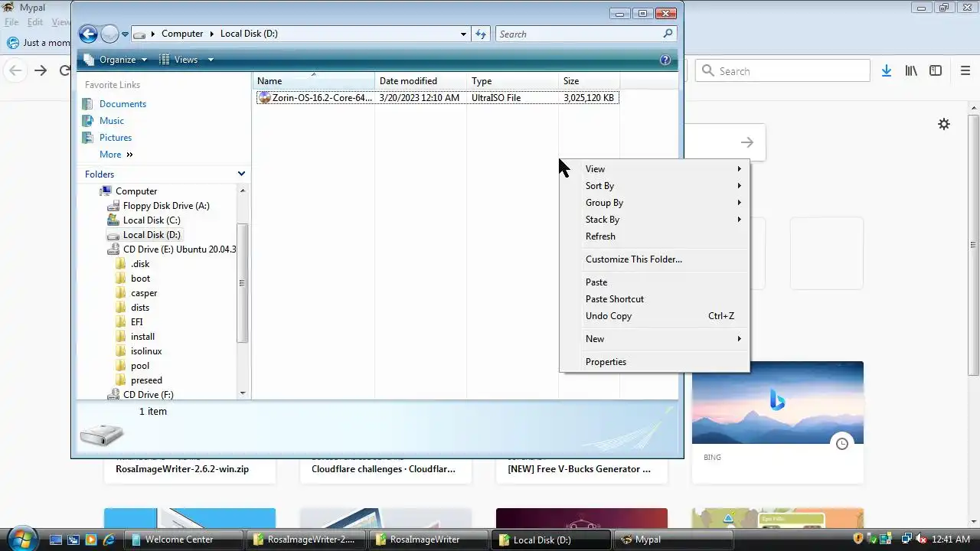Sort by the Type column header
The height and width of the screenshot is (551, 980).
513,81
